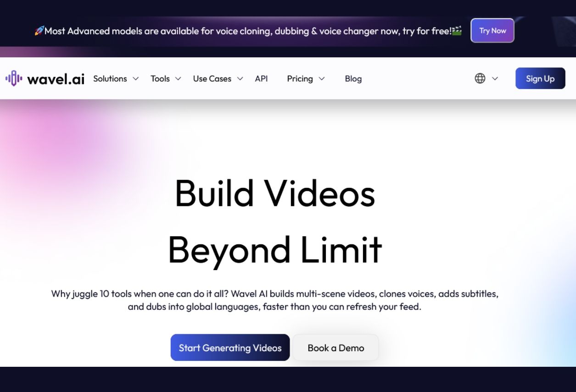Go to the API page
This screenshot has width=576, height=392.
tap(261, 79)
